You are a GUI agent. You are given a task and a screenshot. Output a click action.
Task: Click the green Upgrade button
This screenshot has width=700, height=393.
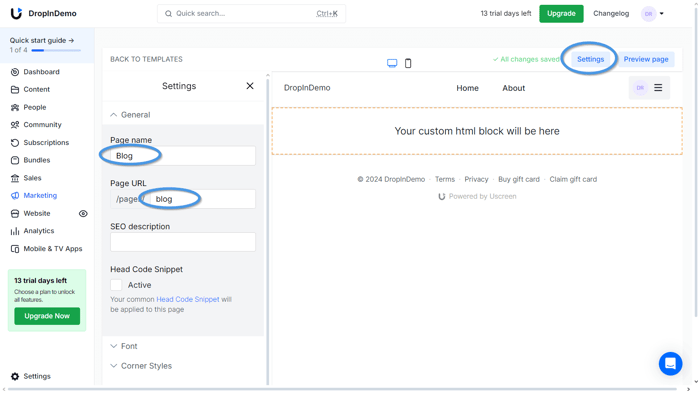coord(561,14)
